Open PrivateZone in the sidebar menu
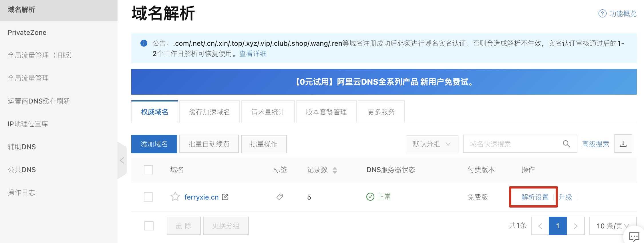 27,33
